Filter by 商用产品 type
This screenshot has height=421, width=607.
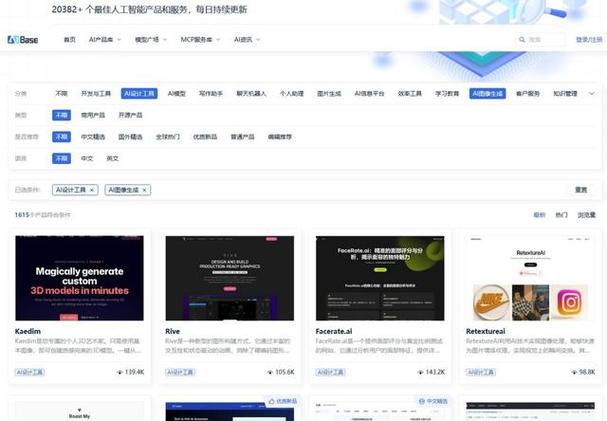pyautogui.click(x=93, y=115)
